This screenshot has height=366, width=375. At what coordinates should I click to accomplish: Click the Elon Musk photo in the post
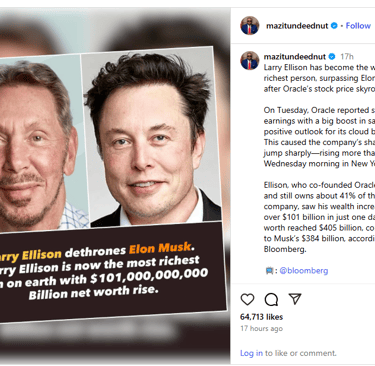click(x=151, y=137)
